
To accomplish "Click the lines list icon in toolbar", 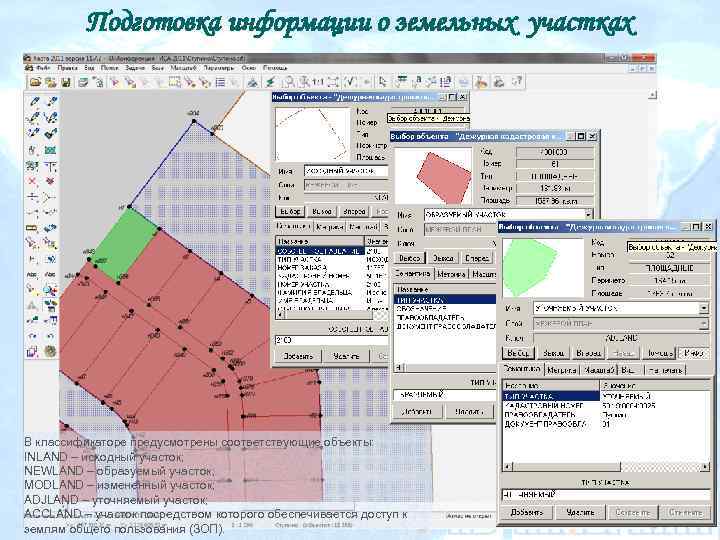I will (x=220, y=82).
